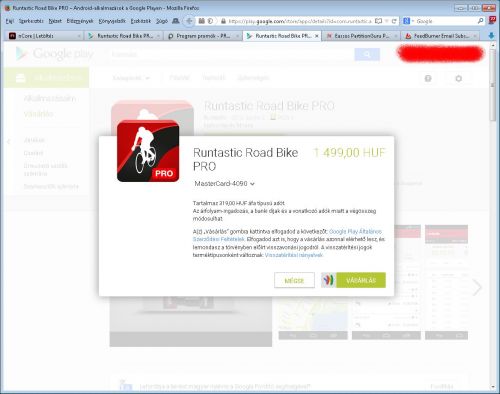Viewport: 500px width, 394px height.
Task: Confirm purchase with the green Vásárlás button
Action: (x=361, y=280)
